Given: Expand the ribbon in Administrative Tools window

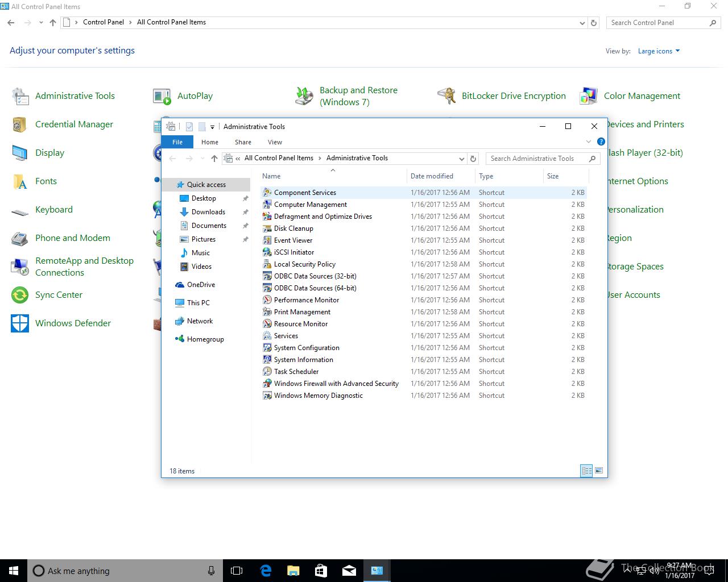Looking at the screenshot, I should tap(589, 142).
